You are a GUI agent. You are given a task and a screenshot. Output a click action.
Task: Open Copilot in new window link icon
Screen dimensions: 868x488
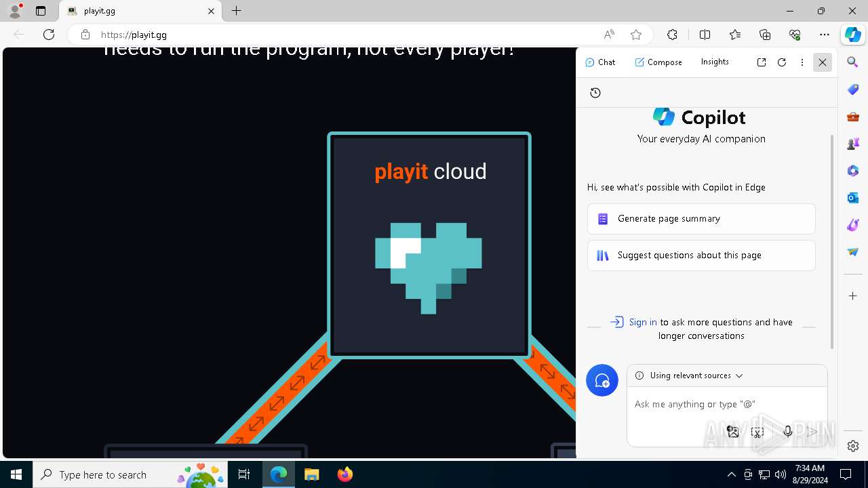point(762,62)
